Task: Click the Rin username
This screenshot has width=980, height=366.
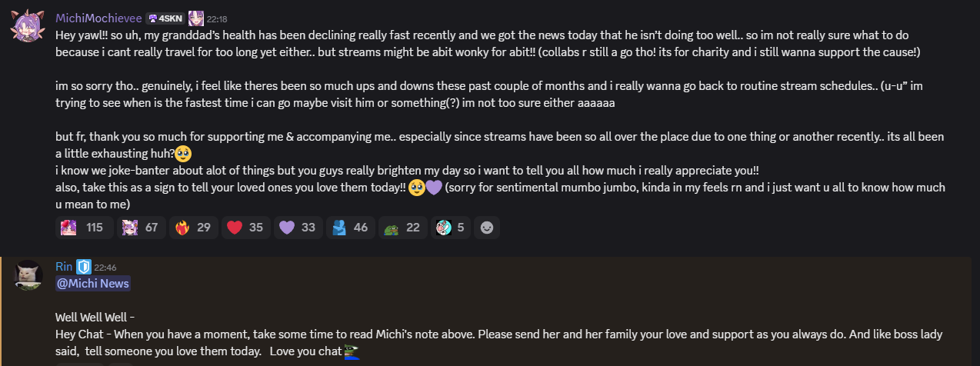Action: pyautogui.click(x=63, y=267)
